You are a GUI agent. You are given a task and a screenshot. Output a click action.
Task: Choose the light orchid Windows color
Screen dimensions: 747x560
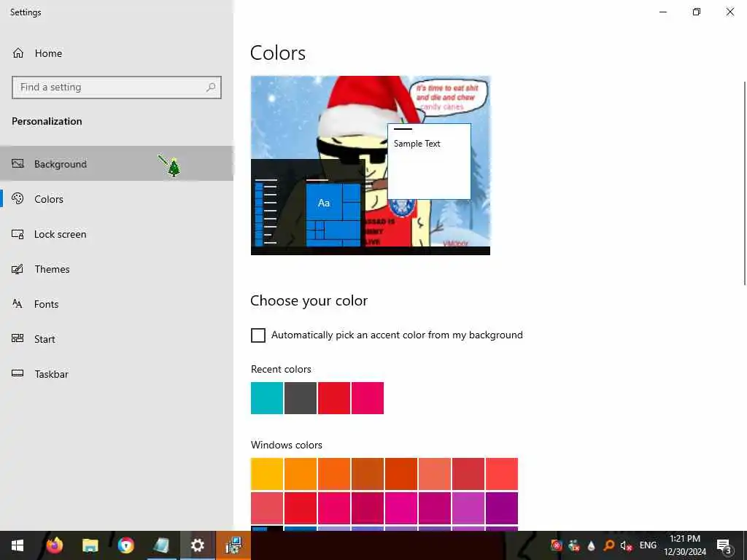[468, 508]
